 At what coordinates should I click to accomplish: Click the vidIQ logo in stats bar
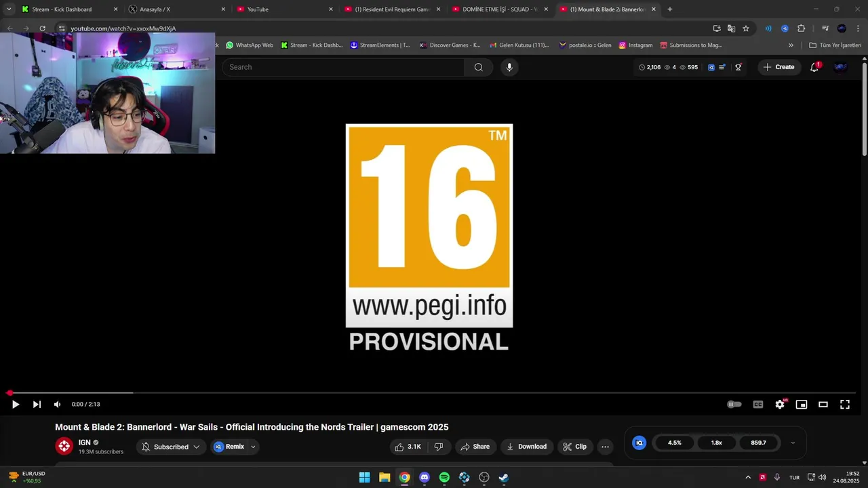pyautogui.click(x=639, y=443)
